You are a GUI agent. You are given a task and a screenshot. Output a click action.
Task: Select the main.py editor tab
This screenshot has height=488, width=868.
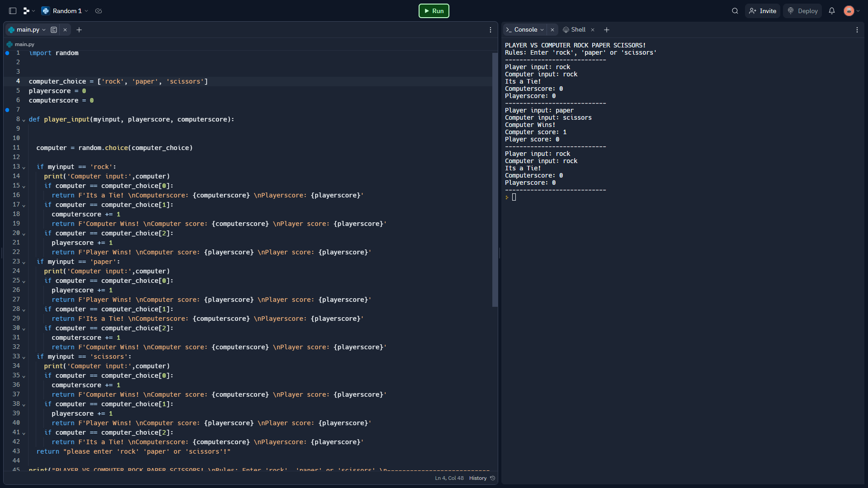pyautogui.click(x=28, y=30)
